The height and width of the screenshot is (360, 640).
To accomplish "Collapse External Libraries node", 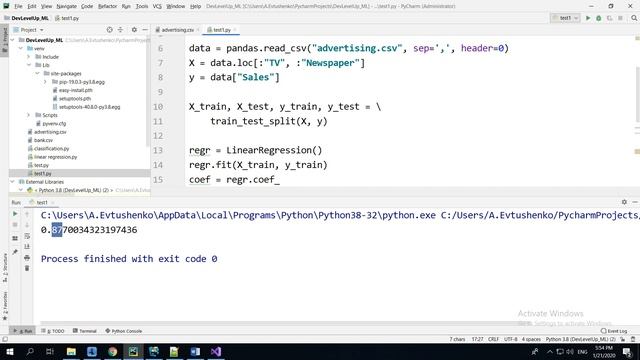I will pyautogui.click(x=13, y=182).
